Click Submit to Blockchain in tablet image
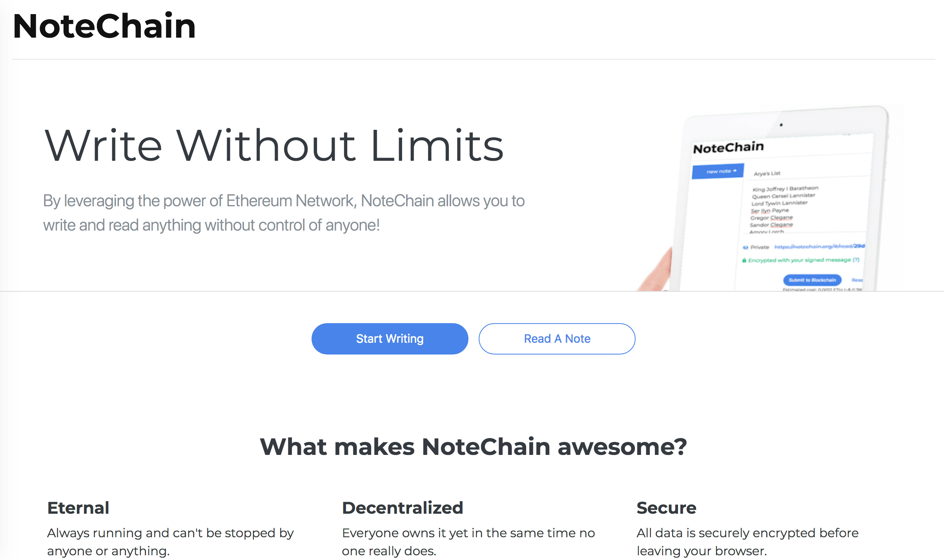The height and width of the screenshot is (560, 944). (x=812, y=280)
